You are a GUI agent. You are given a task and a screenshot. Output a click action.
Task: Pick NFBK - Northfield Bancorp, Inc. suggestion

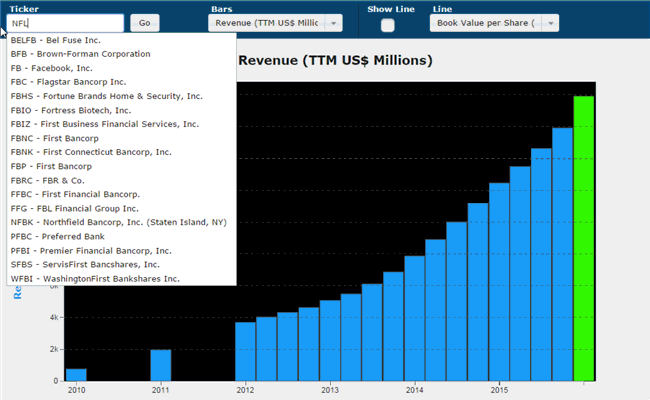[121, 222]
